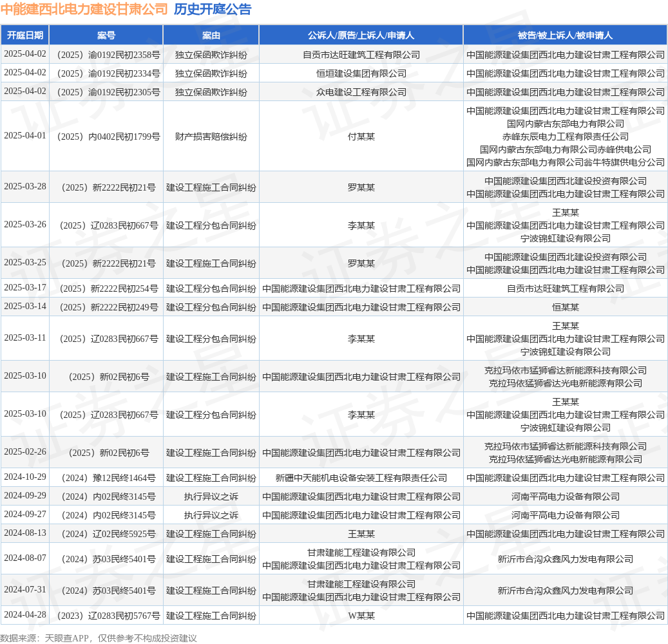Click the date 2024-04-28

[x=25, y=615]
